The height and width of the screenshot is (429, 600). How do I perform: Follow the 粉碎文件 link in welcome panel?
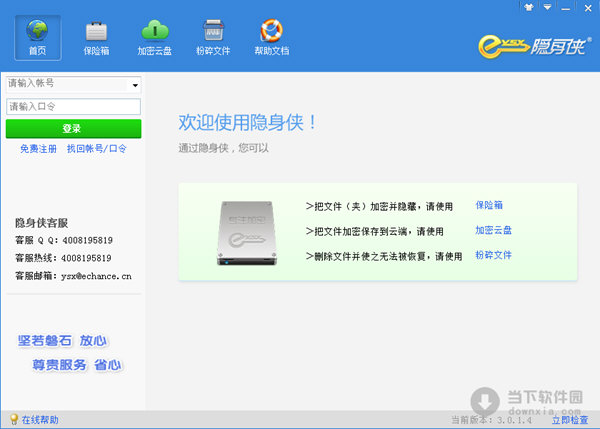coord(493,255)
